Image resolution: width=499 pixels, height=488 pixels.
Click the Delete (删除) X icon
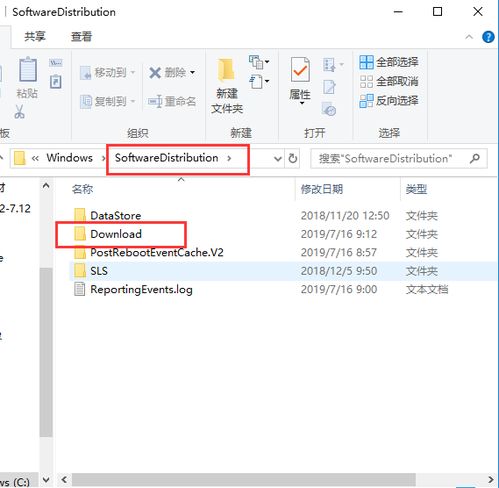[x=155, y=72]
